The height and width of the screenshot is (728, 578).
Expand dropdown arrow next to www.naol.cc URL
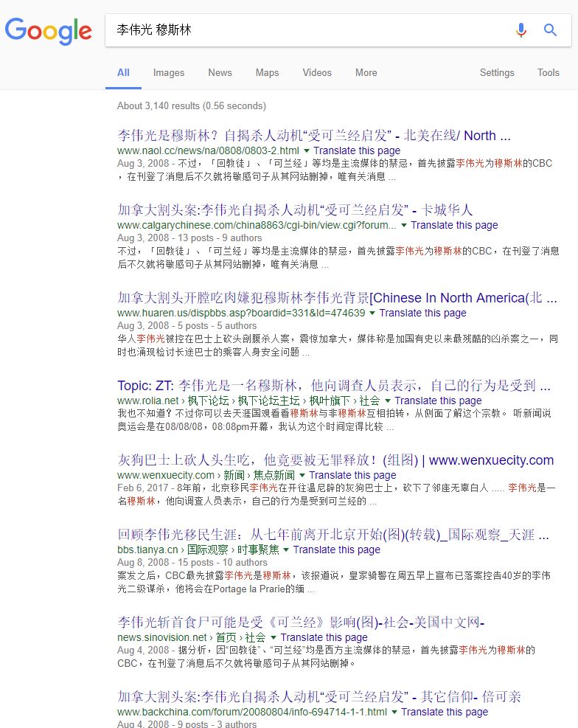point(307,151)
